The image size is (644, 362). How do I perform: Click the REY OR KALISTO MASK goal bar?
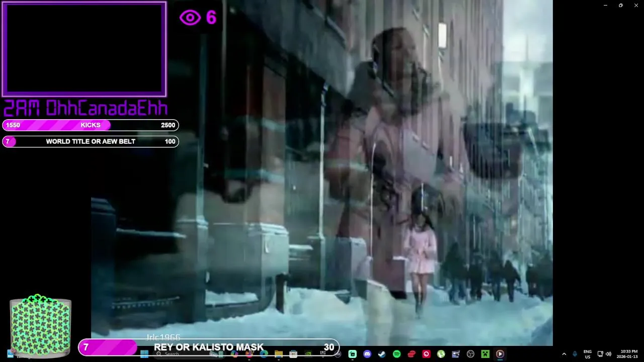(209, 347)
